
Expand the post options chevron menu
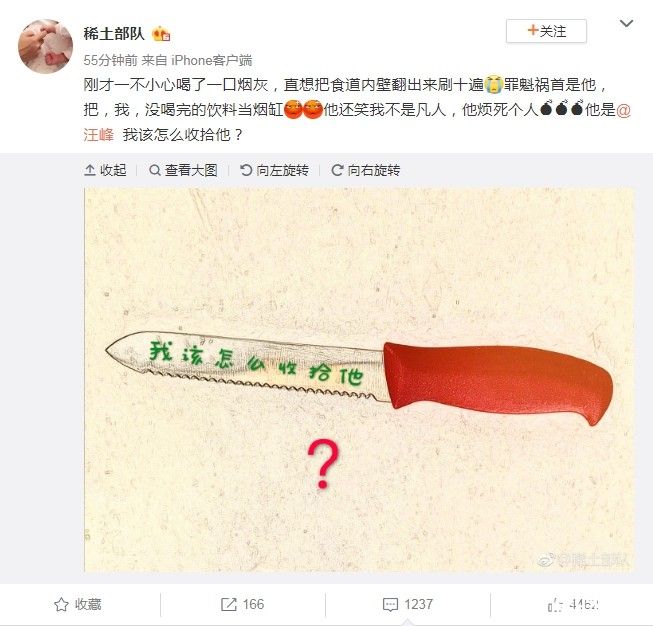(626, 24)
